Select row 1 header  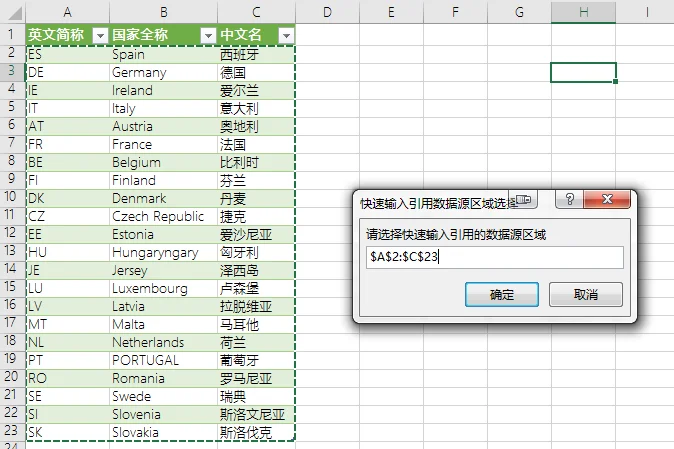pyautogui.click(x=12, y=35)
